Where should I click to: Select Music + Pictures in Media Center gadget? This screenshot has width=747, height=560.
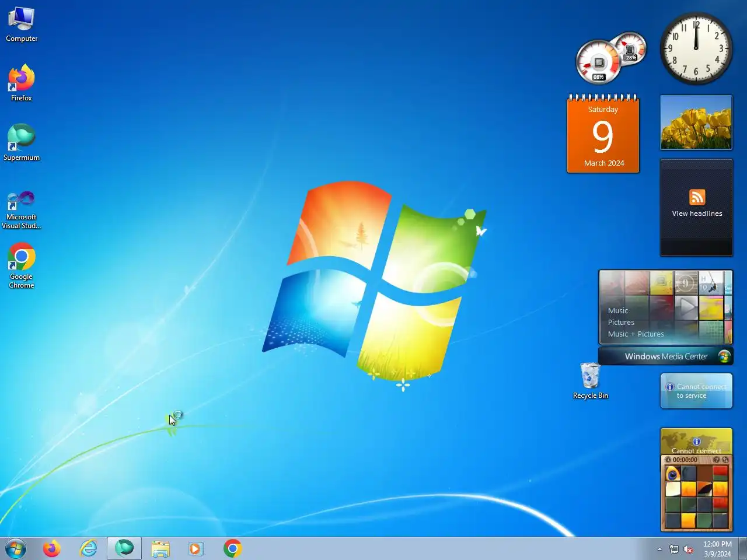coord(636,334)
